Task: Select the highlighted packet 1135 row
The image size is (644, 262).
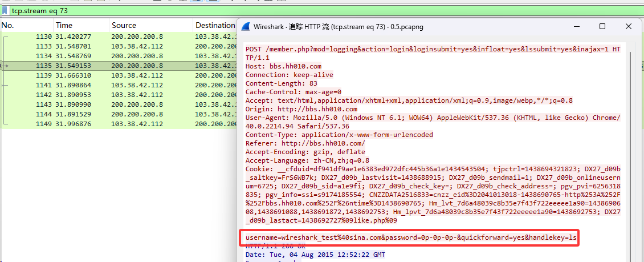Action: [x=114, y=66]
